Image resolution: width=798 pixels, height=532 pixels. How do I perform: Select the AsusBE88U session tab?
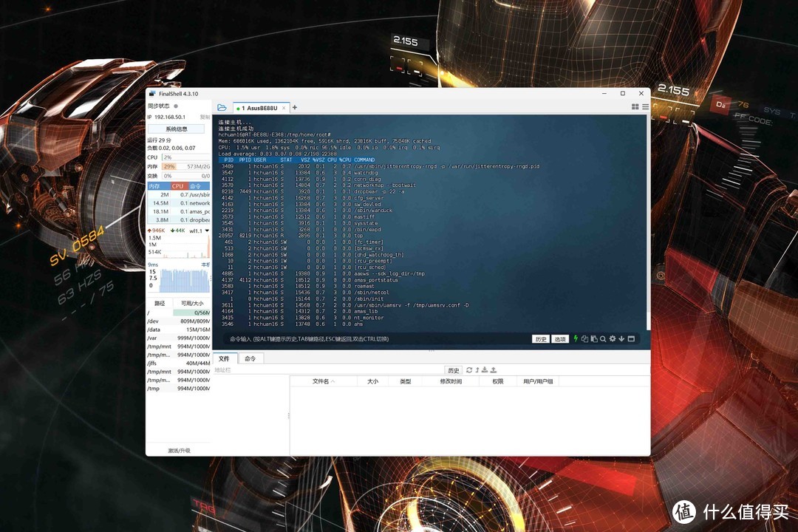point(259,108)
